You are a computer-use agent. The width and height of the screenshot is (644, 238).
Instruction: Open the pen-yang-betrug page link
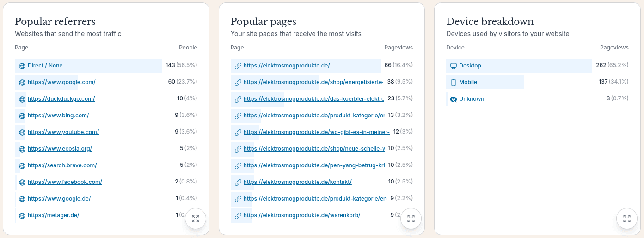pos(314,165)
